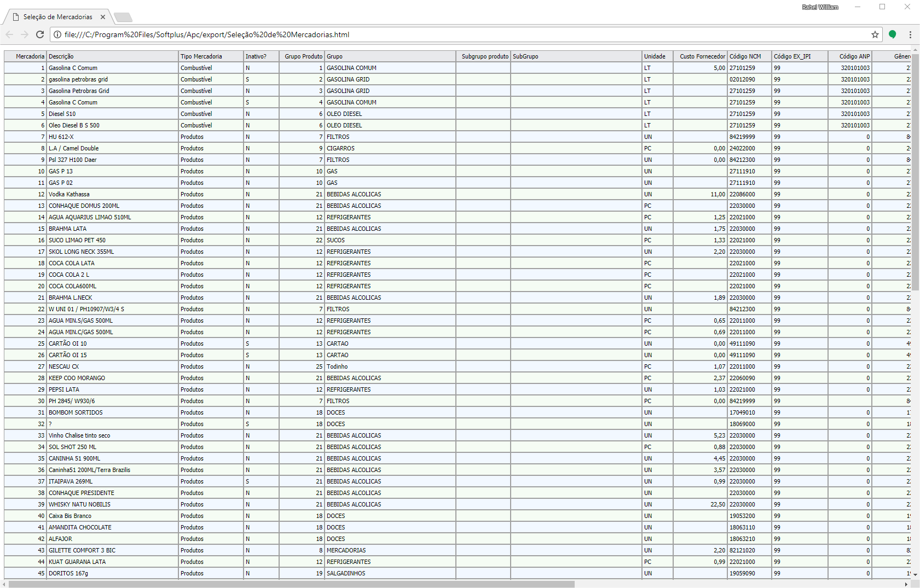
Task: Click the 'L.A / Camel Double' cell
Action: (x=113, y=148)
